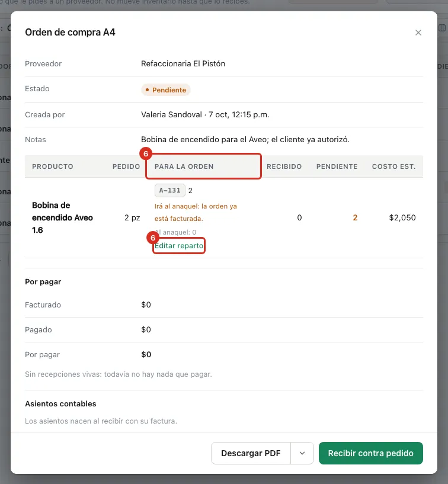Image resolution: width=448 pixels, height=484 pixels.
Task: Click the PENDIENTE column header
Action: [x=337, y=166]
